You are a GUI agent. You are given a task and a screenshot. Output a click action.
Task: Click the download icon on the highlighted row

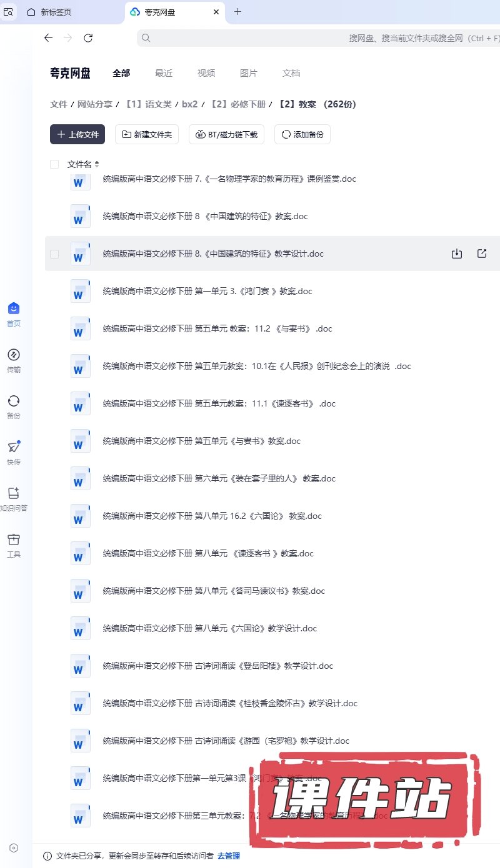(457, 254)
